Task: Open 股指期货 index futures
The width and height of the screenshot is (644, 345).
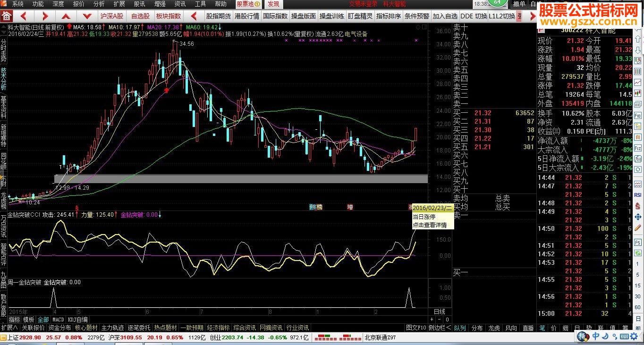Action: click(219, 16)
